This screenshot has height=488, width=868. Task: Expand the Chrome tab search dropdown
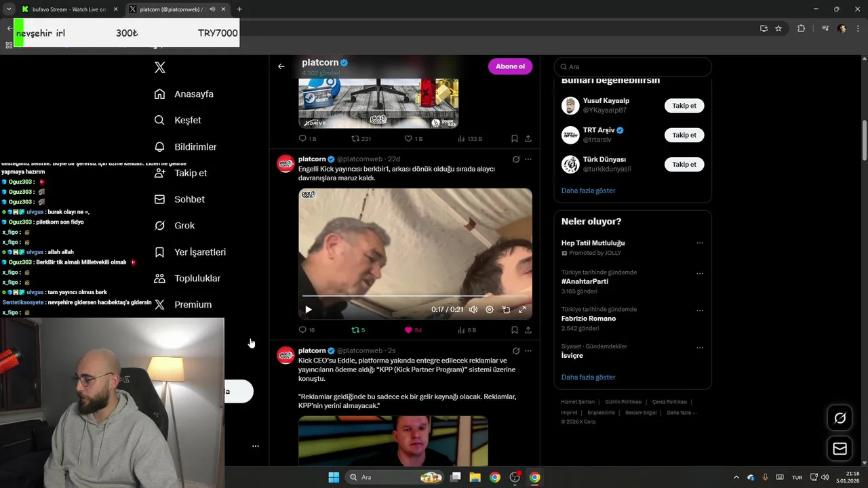pos(8,9)
